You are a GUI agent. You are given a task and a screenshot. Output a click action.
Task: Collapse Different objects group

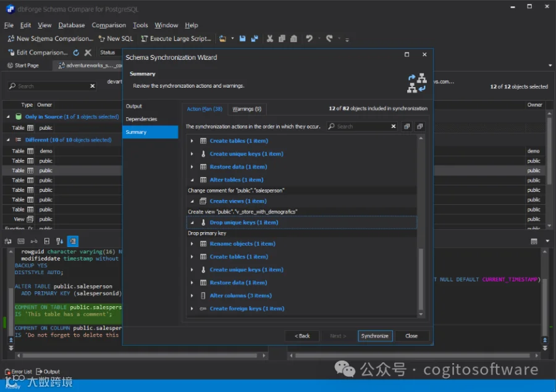pyautogui.click(x=8, y=140)
